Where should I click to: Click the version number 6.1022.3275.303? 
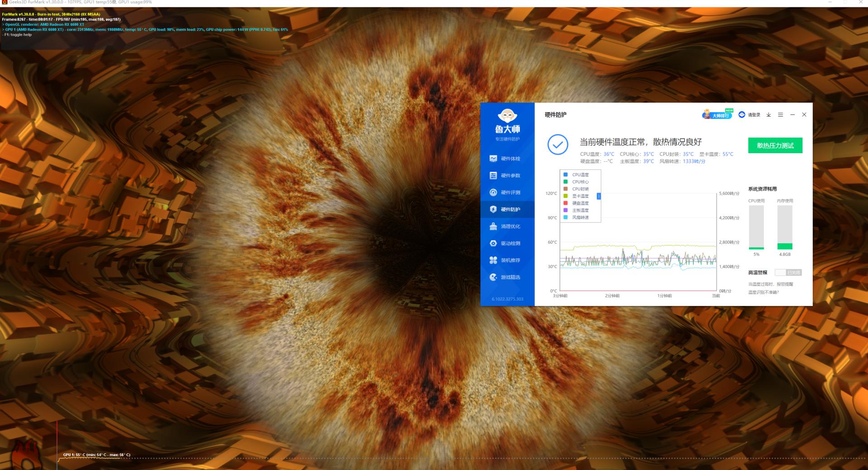coord(507,299)
